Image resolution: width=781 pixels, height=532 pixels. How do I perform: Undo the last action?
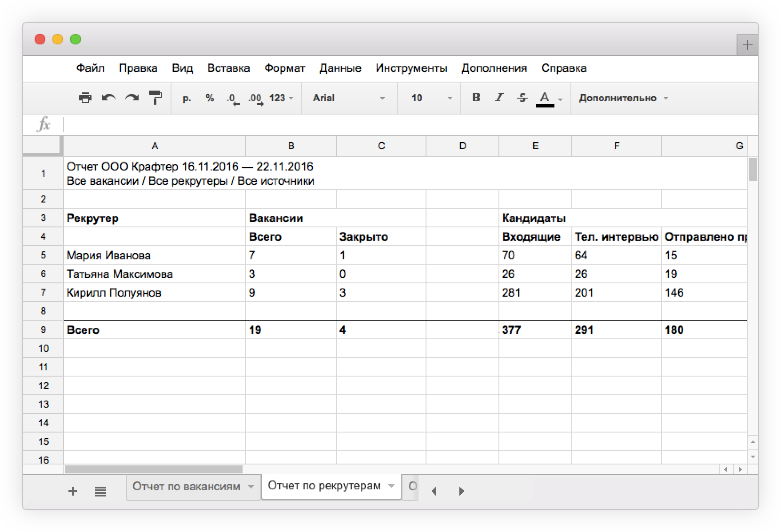[x=108, y=98]
